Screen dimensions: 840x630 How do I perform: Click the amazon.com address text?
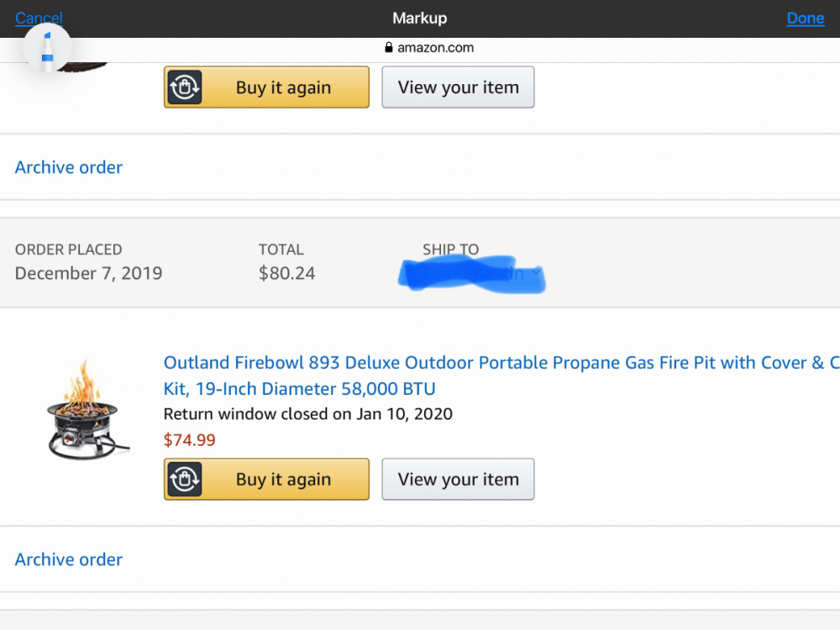(x=435, y=48)
